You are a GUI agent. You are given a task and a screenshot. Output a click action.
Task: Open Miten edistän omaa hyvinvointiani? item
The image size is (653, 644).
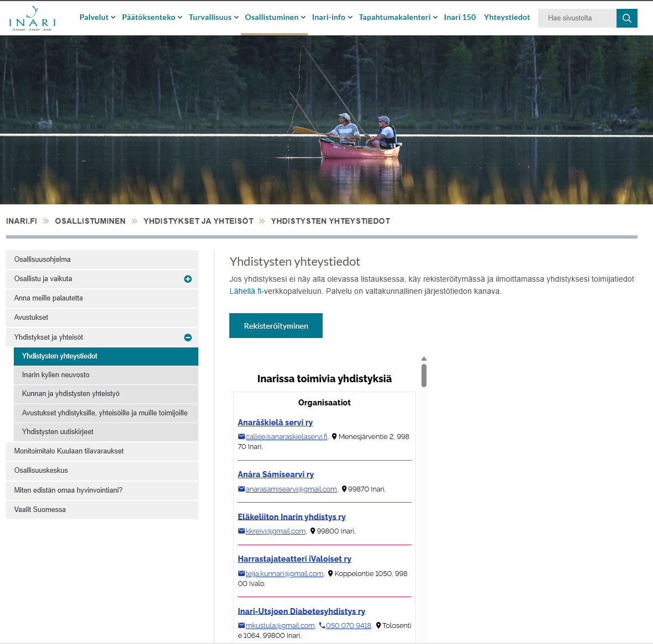pyautogui.click(x=102, y=490)
